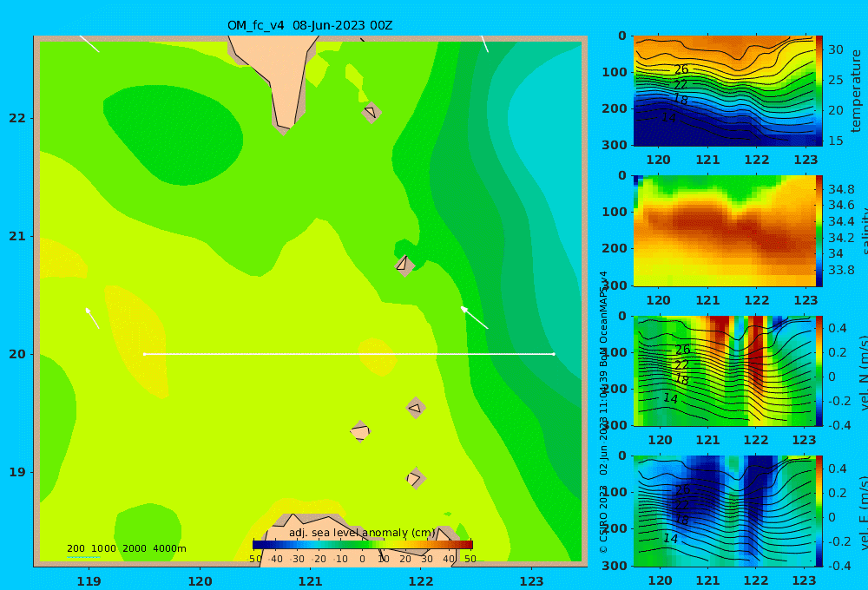Click the 33.8 tick on salinity colorbar
Screen dimensions: 868x590
click(841, 270)
